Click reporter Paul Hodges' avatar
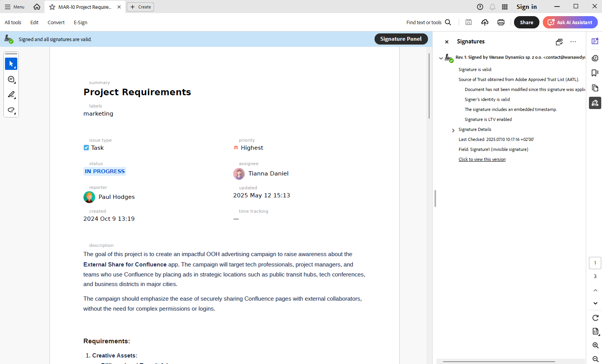Viewport: 602px width, 364px height. pos(89,197)
